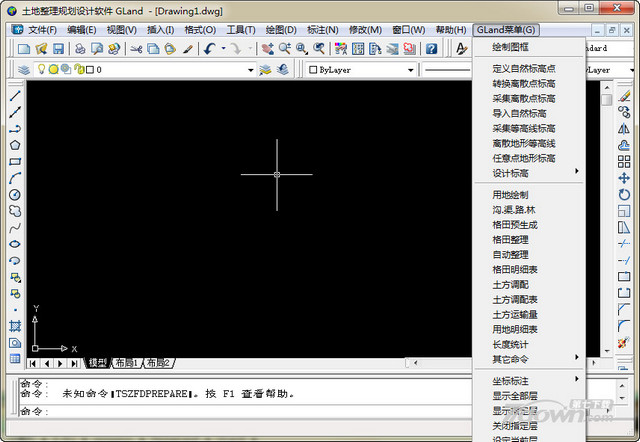640x442 pixels.
Task: Select the Table tool in left toolbar
Action: 15,359
